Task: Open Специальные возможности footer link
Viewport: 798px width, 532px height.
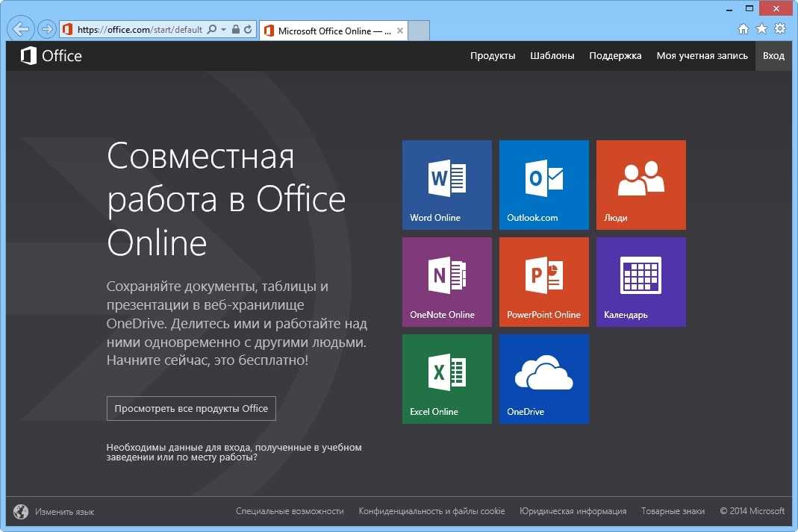Action: [290, 511]
